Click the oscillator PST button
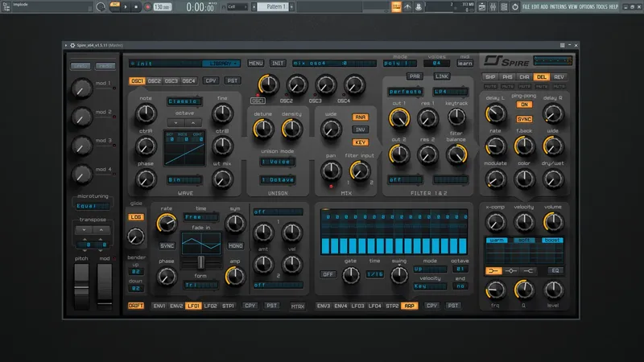 (233, 81)
